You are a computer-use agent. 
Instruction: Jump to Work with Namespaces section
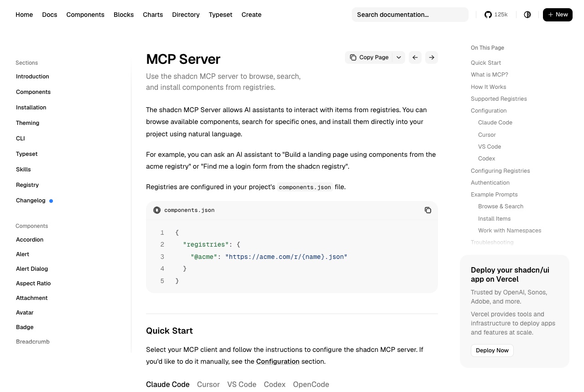(510, 231)
